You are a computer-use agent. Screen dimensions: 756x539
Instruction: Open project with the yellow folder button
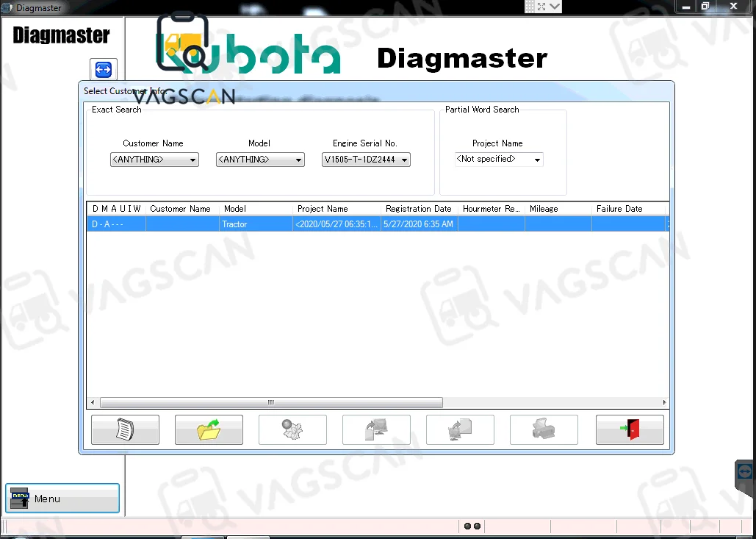coord(209,429)
